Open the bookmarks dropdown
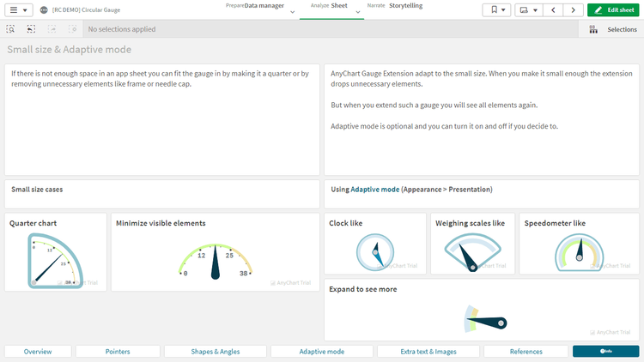The image size is (644, 362). tap(496, 10)
